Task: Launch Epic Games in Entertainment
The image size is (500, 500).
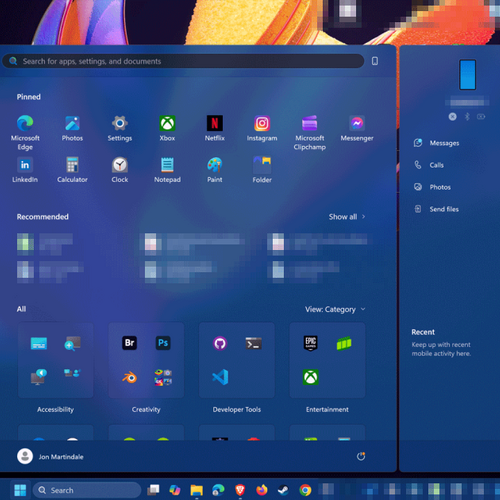Action: [x=311, y=343]
